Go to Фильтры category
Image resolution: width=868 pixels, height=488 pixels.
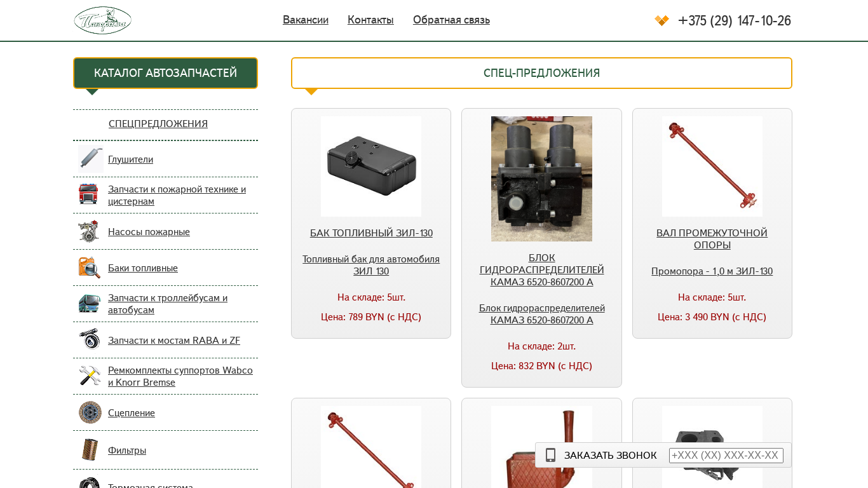127,450
